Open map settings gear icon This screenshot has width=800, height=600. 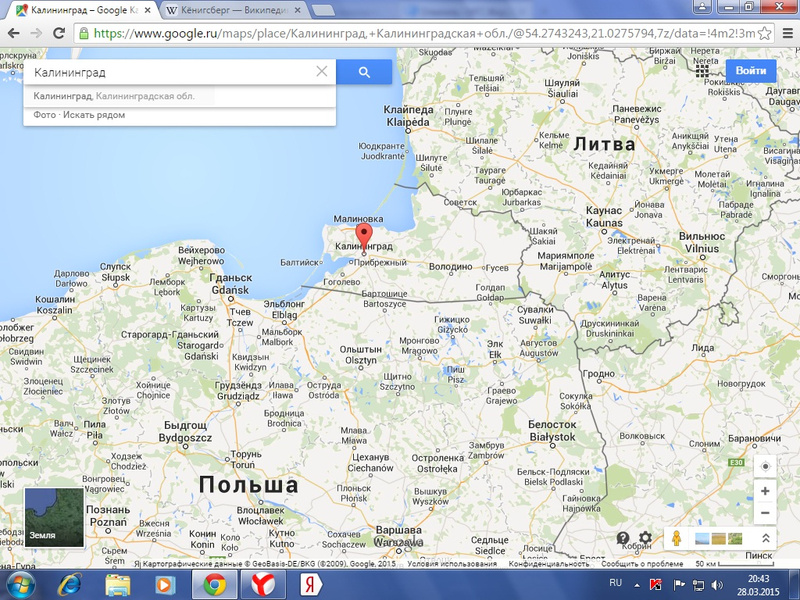(645, 537)
